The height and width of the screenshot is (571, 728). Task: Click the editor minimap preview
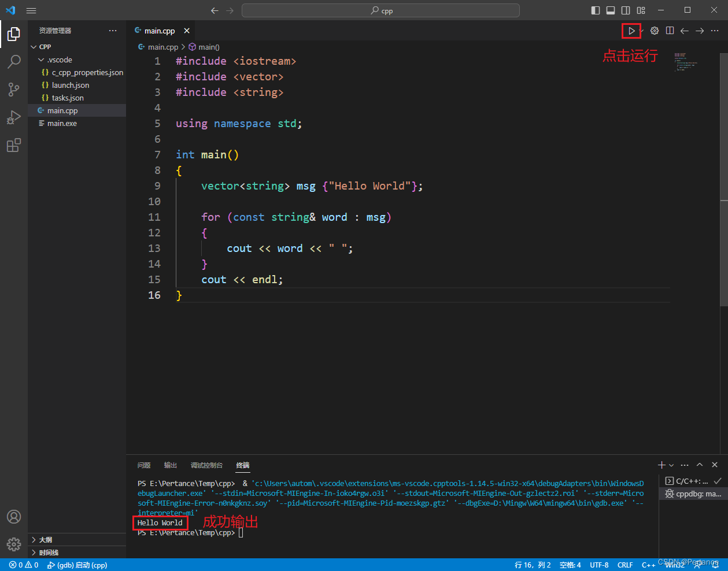click(686, 62)
